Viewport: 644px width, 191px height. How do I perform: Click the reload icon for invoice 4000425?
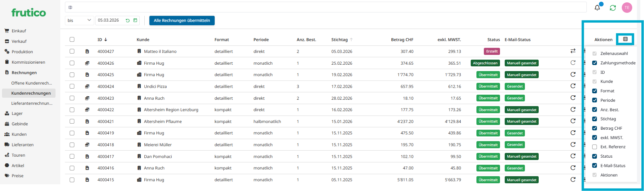[x=573, y=74]
